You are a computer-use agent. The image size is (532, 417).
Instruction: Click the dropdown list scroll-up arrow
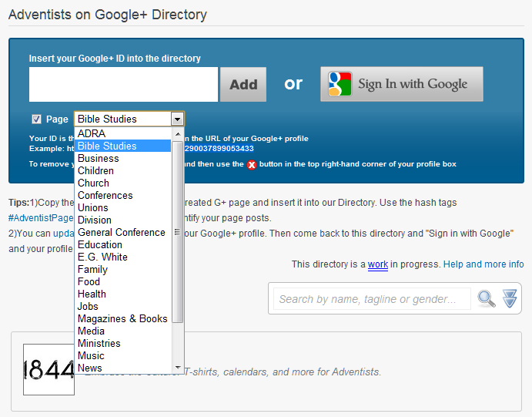pyautogui.click(x=177, y=134)
